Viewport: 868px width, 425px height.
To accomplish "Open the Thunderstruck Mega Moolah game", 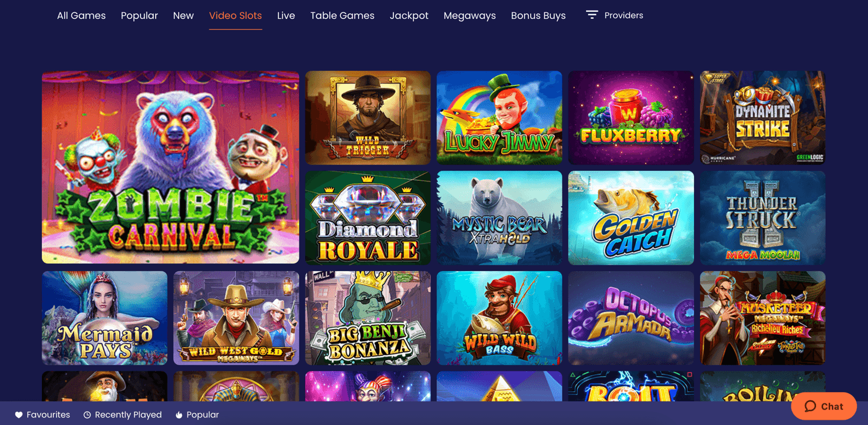I will click(762, 218).
